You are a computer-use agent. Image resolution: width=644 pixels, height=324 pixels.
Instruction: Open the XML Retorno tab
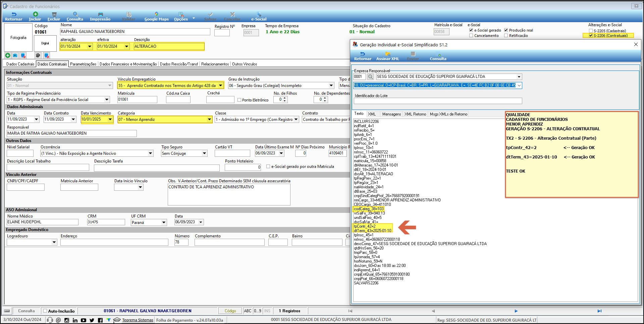click(x=415, y=114)
